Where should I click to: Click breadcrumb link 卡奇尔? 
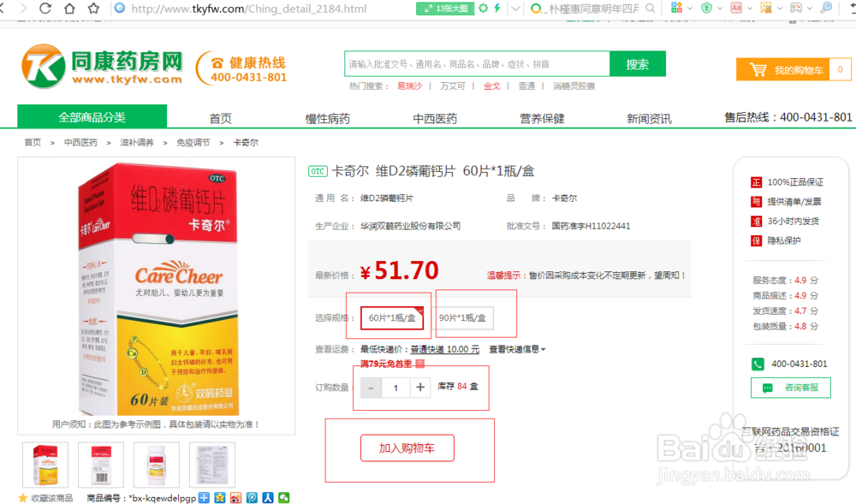[245, 142]
